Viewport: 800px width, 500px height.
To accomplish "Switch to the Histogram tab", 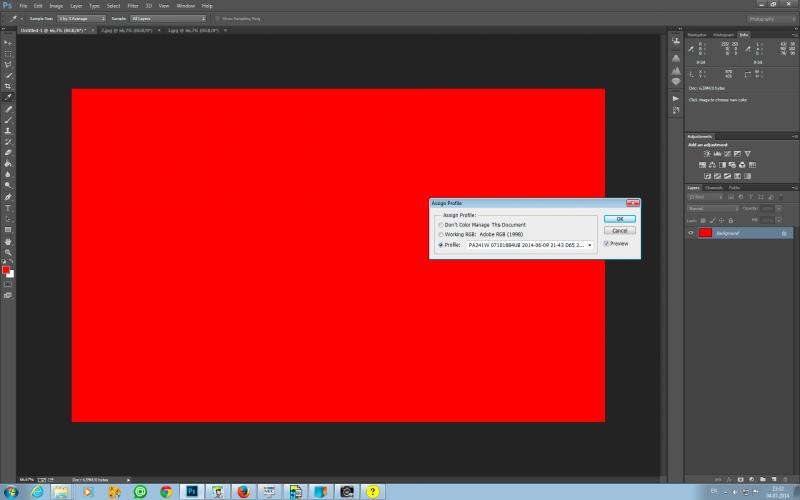I will coord(723,35).
